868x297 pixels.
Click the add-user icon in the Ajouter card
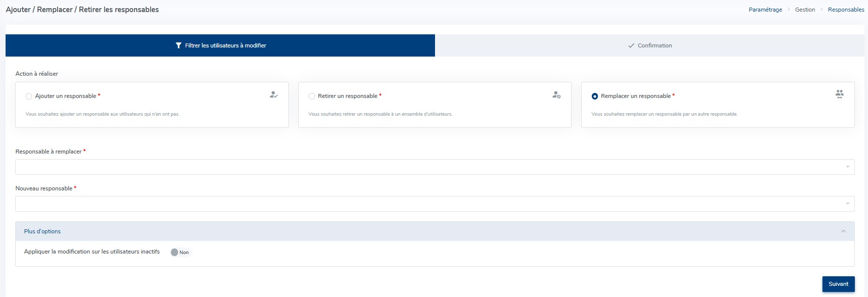point(274,94)
